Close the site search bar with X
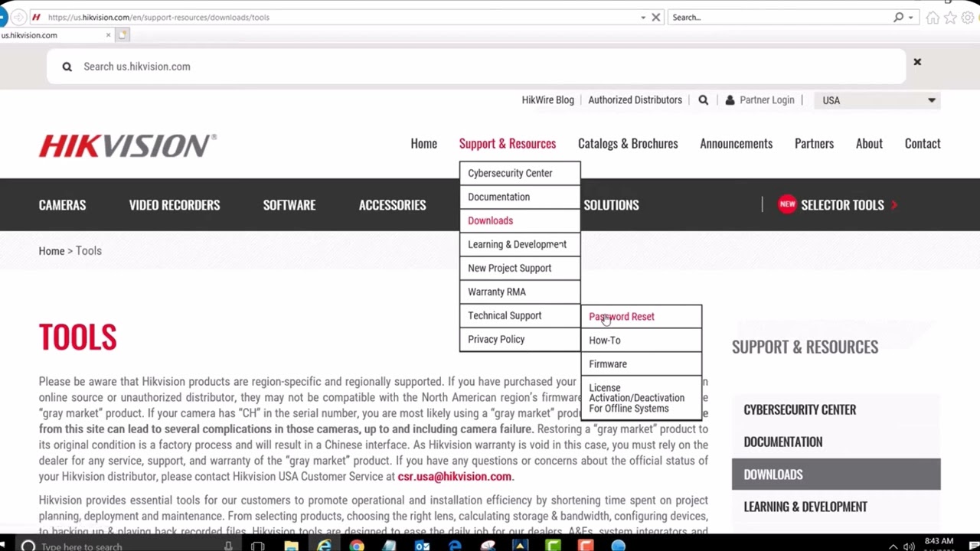Image resolution: width=980 pixels, height=551 pixels. click(x=917, y=62)
